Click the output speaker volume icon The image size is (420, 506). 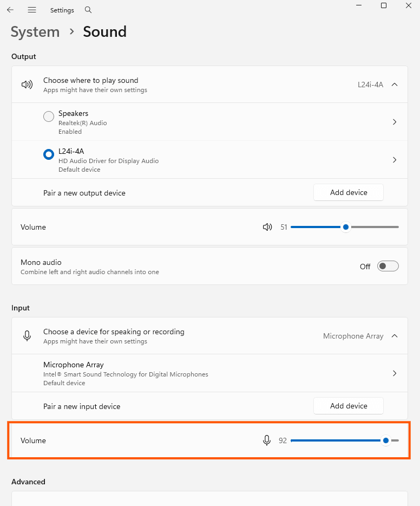pyautogui.click(x=267, y=227)
